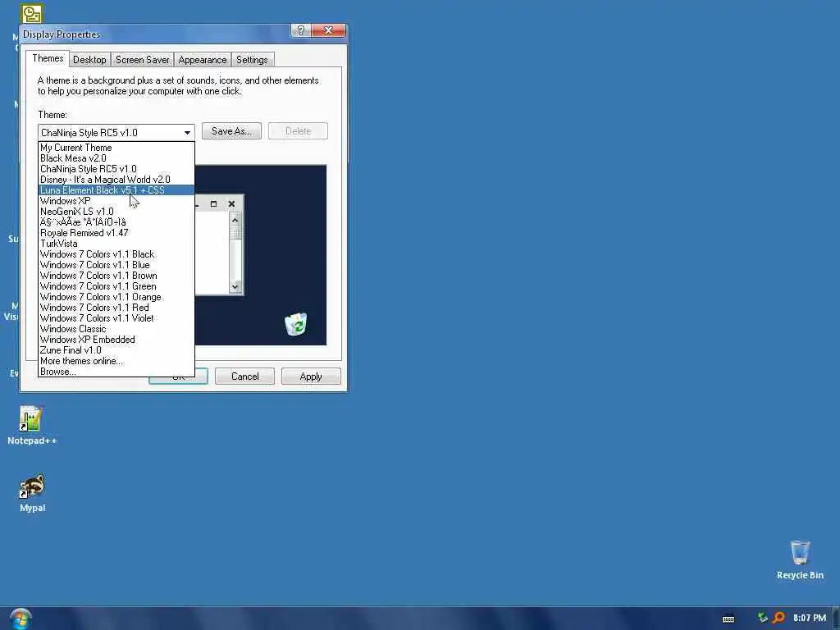Select Windows 7 Colors v1.1 Brown

coord(116,276)
